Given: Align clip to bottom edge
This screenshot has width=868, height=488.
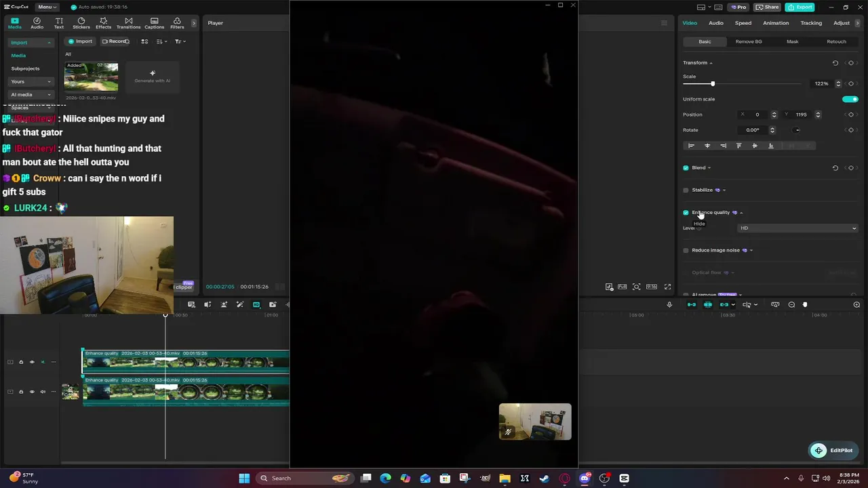Looking at the screenshot, I should tap(770, 146).
